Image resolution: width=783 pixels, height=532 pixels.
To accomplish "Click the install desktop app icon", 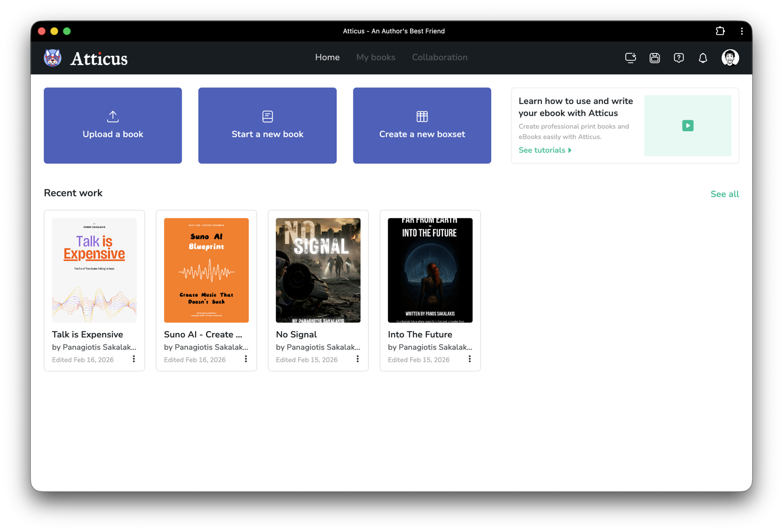I will 630,58.
